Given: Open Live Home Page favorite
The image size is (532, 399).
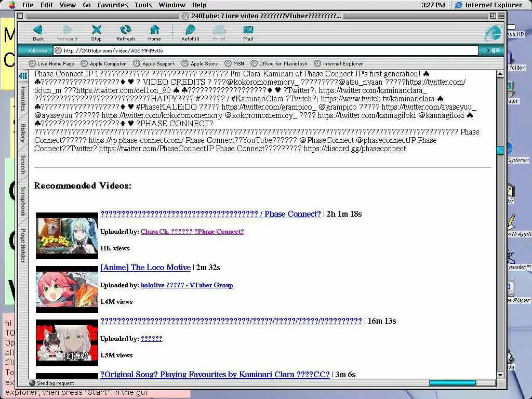Looking at the screenshot, I should 51,63.
